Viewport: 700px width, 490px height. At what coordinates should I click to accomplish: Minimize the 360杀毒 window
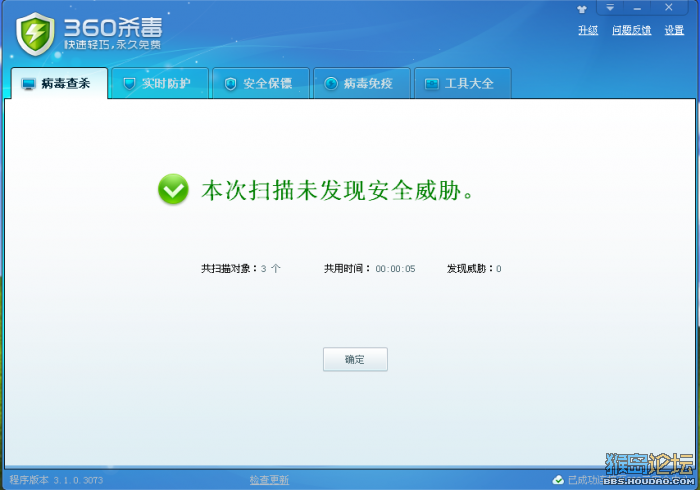637,8
